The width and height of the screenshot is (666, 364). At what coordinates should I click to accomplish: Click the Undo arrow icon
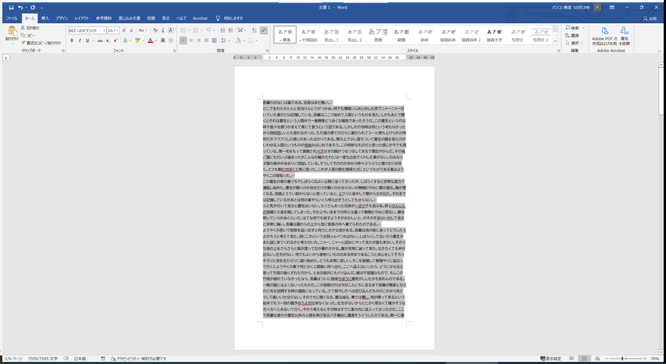(20, 7)
